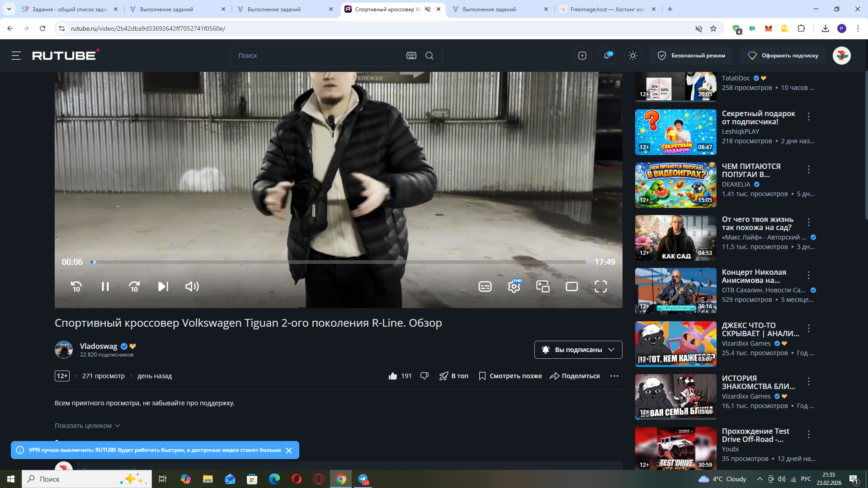Like the video with thumbs up
868x488 pixels.
pyautogui.click(x=393, y=376)
